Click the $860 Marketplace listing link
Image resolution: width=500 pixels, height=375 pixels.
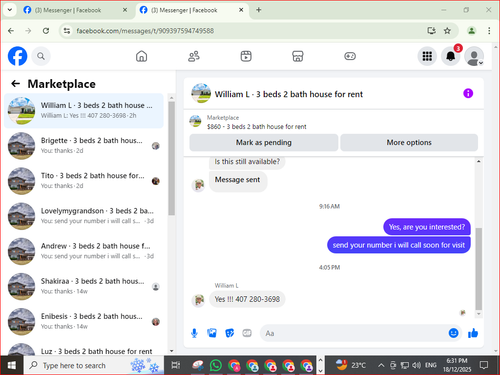tap(256, 127)
